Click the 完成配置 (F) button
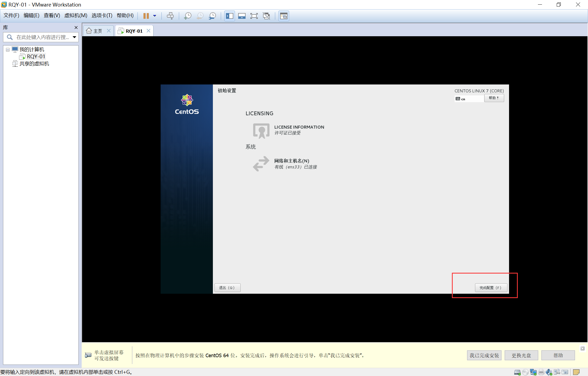This screenshot has height=376, width=588. tap(491, 288)
